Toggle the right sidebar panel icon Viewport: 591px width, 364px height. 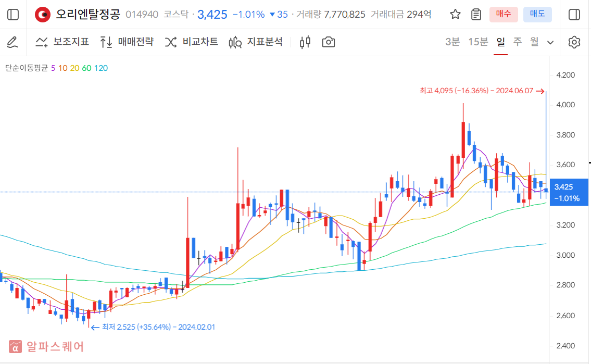[574, 15]
